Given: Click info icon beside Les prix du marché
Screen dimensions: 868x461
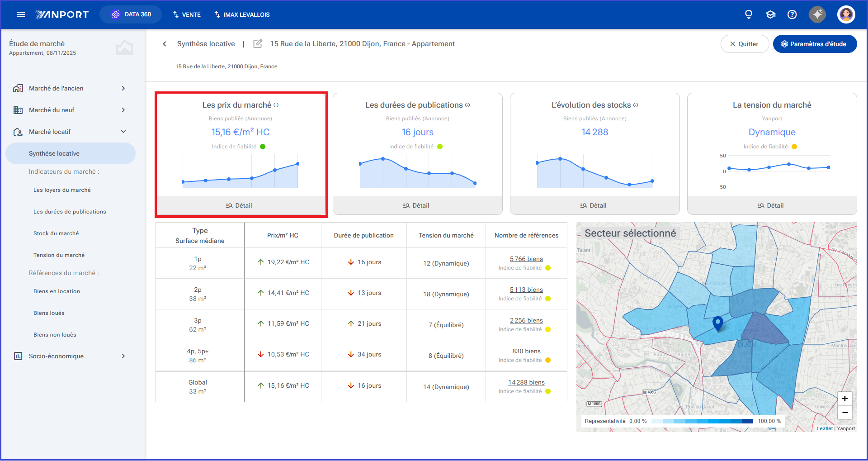Looking at the screenshot, I should click(x=276, y=105).
